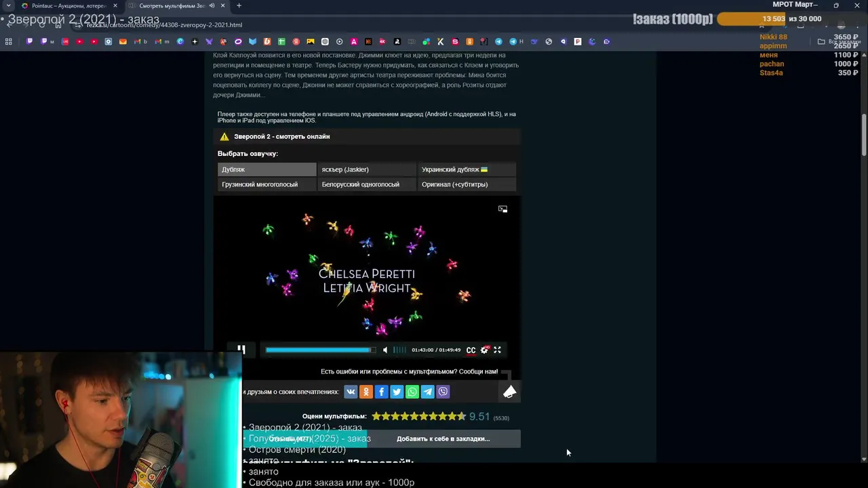The image size is (868, 488).
Task: Select the Украинский дубляж voiceover
Action: [x=467, y=169]
